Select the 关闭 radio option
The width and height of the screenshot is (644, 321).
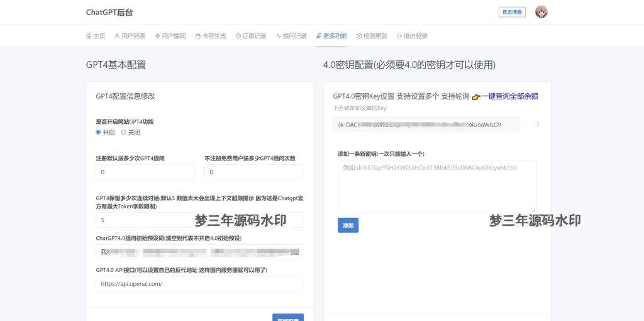tap(124, 132)
